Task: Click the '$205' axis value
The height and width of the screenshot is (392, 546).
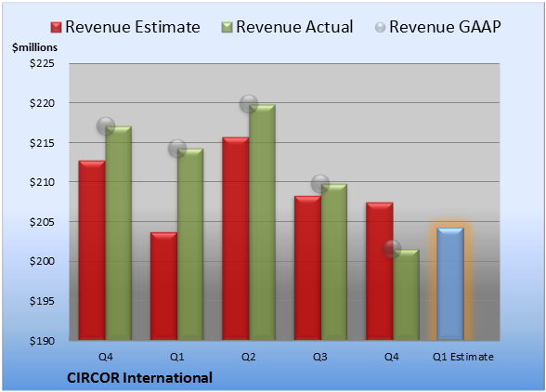Action: pos(42,222)
